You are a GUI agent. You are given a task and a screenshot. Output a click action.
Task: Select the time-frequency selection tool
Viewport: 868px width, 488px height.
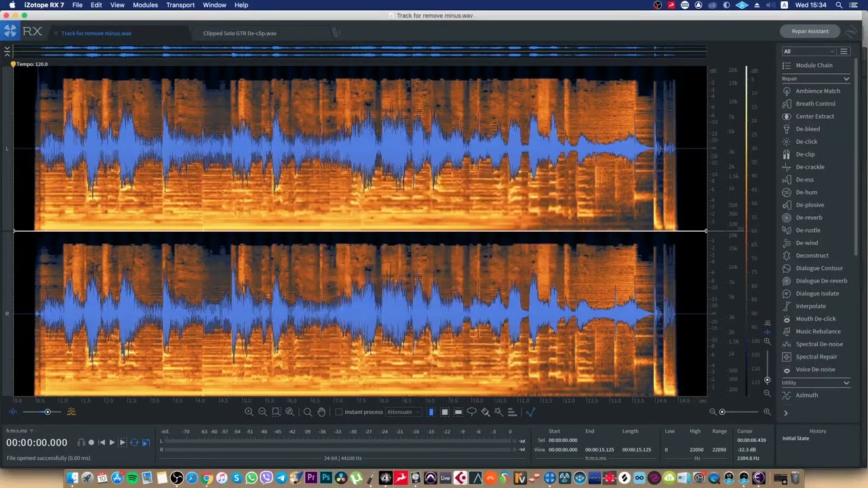[445, 412]
